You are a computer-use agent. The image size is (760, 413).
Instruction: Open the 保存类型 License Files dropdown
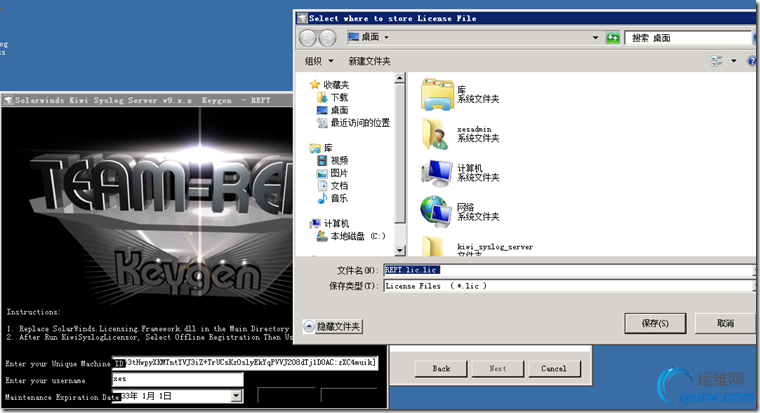[569, 286]
